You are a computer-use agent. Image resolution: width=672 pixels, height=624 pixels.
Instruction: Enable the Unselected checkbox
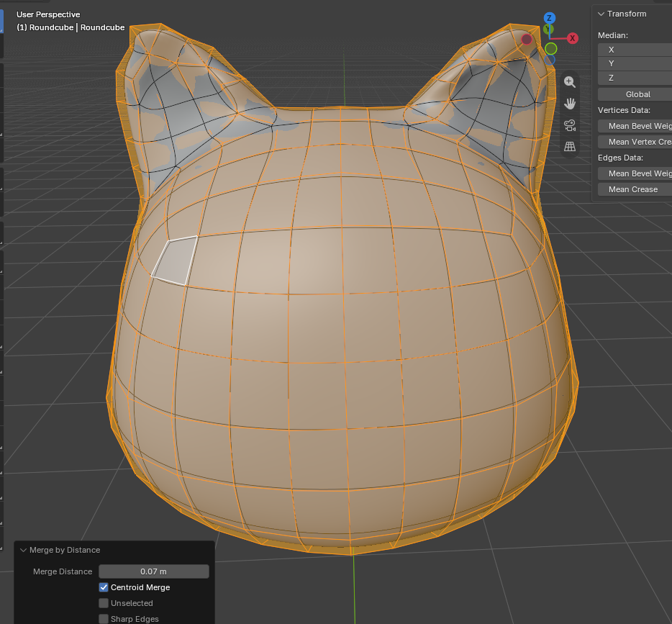click(x=104, y=603)
